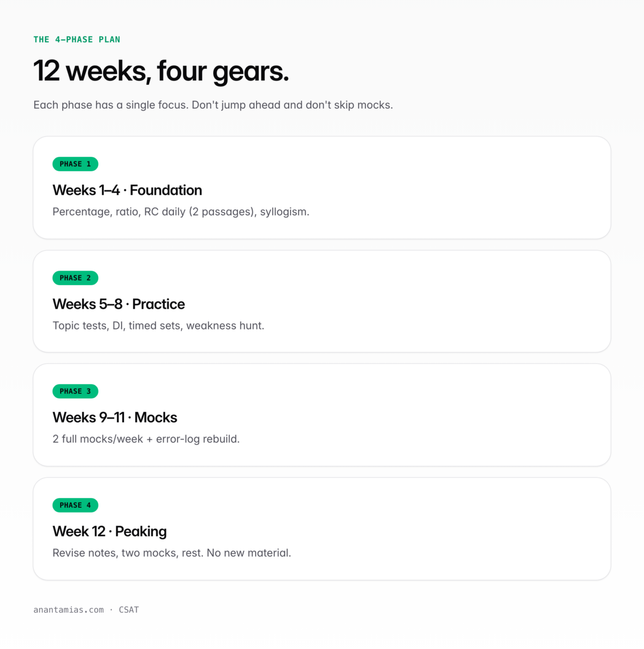Click the CSAT footer label
Image resolution: width=644 pixels, height=649 pixels.
tap(129, 610)
